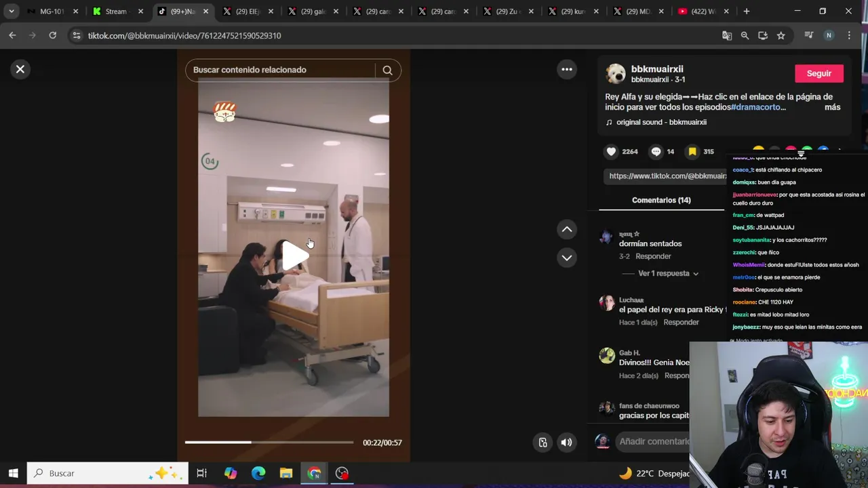Open the Chrome three-dot menu
The height and width of the screenshot is (488, 868).
849,35
